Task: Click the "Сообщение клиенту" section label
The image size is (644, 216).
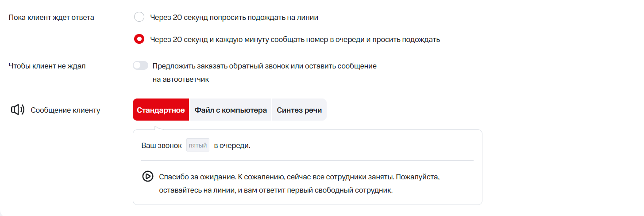Action: point(66,110)
